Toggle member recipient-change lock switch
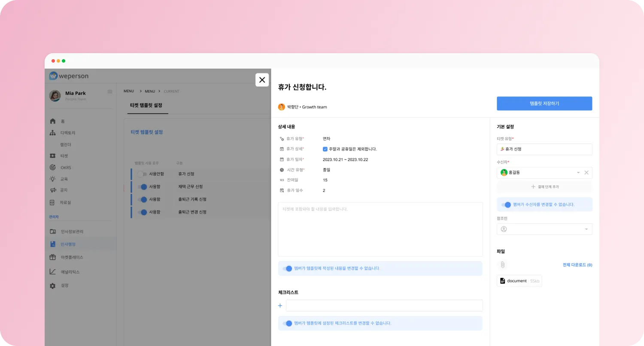This screenshot has width=644, height=346. click(506, 205)
